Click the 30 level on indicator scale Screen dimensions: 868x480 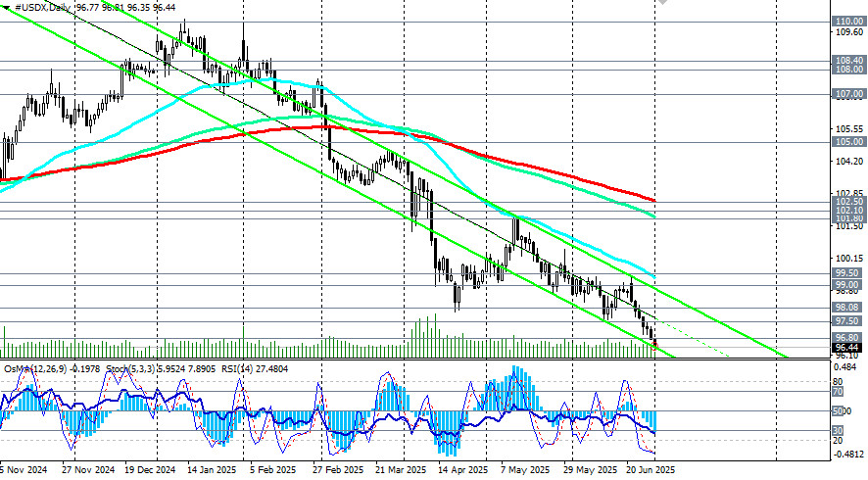[x=838, y=431]
